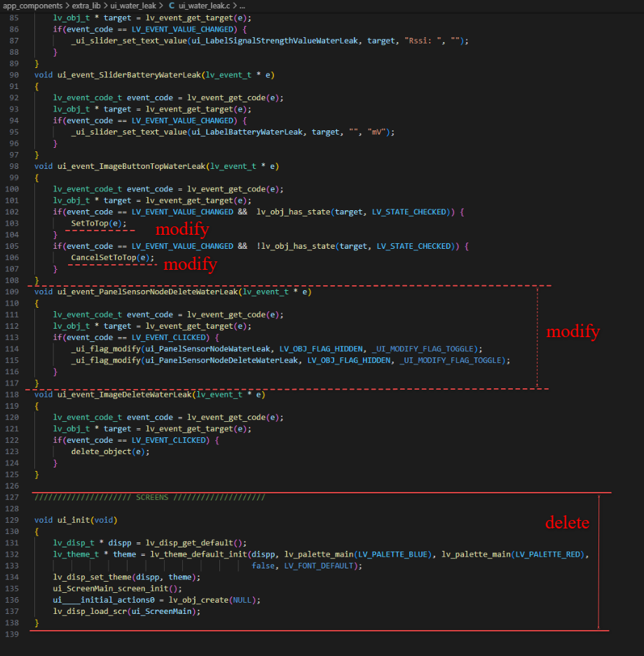Expand the breadcrumb ellipsis symbol list

coord(242,6)
